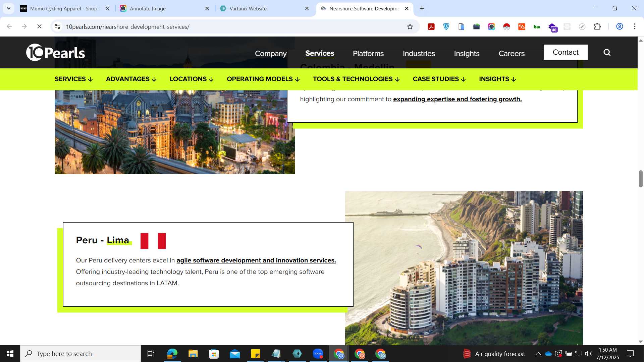Image resolution: width=644 pixels, height=362 pixels.
Task: Open File Explorer from taskbar
Action: (193, 354)
